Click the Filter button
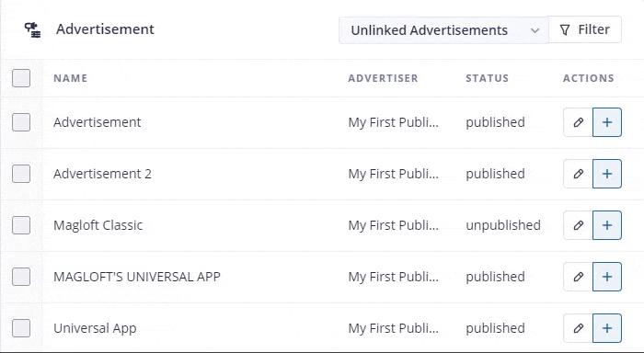This screenshot has height=353, width=644. [x=585, y=29]
